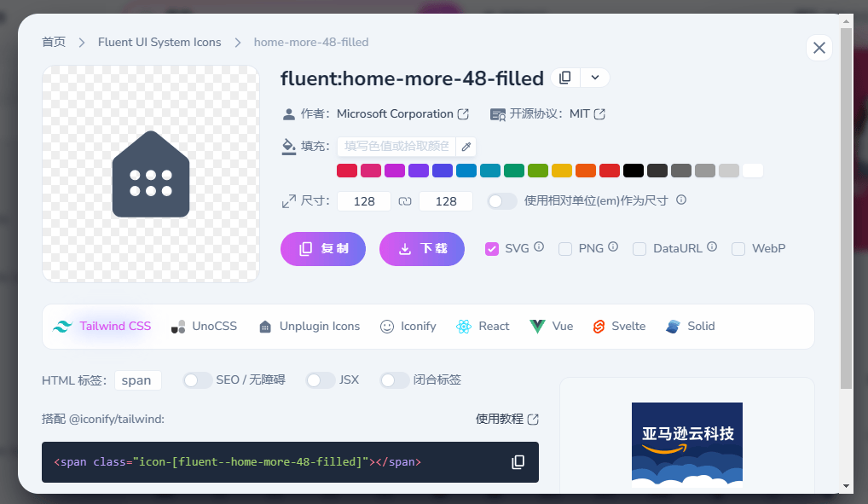Uncheck the SVG format checkbox

pyautogui.click(x=492, y=249)
